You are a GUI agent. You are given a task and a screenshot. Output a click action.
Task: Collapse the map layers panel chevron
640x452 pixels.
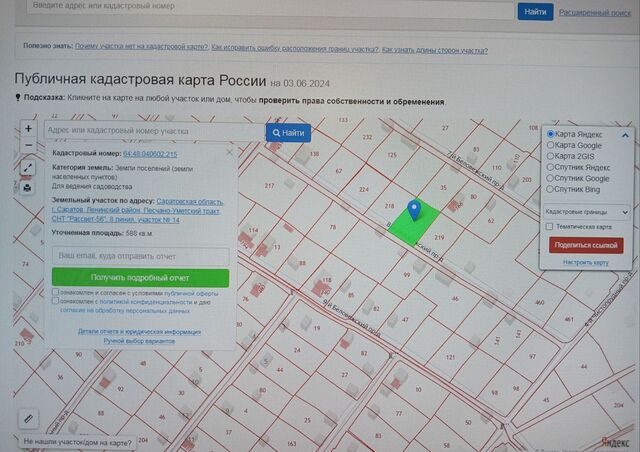click(625, 135)
